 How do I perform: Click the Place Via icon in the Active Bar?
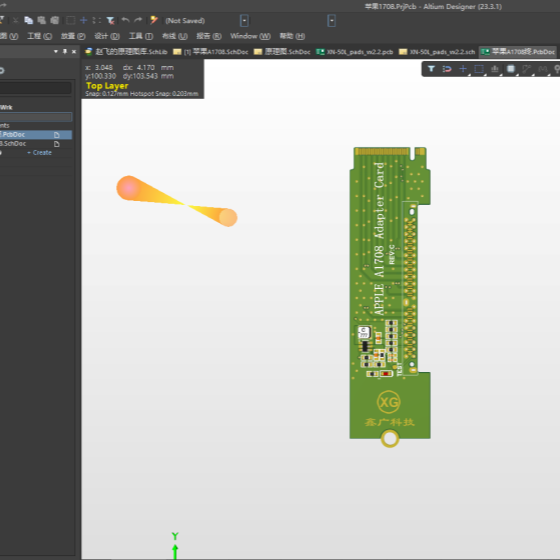tap(556, 69)
